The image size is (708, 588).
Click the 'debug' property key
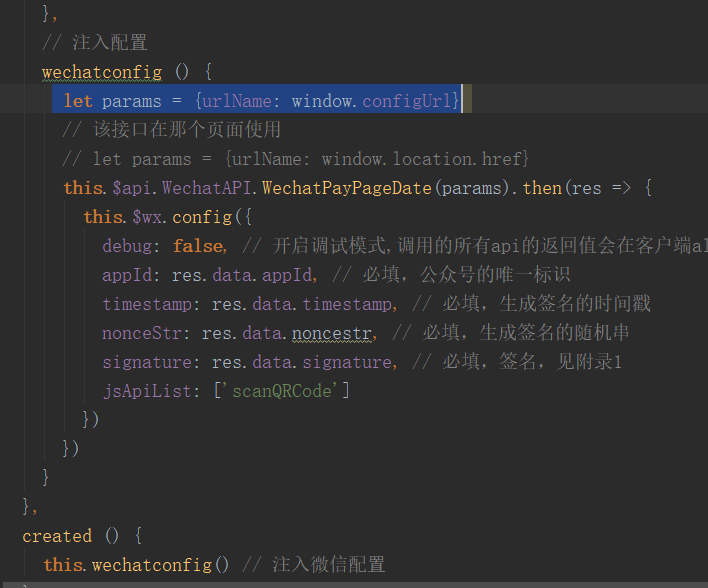(127, 246)
